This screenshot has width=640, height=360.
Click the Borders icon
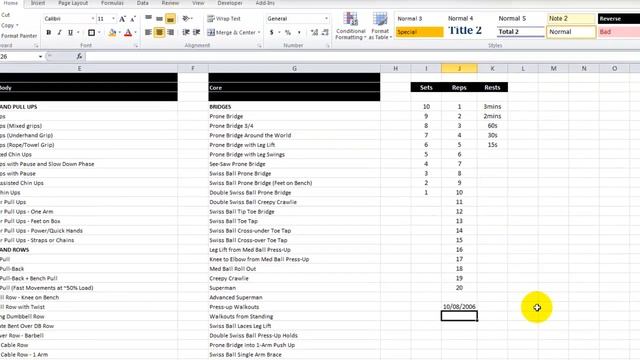(91, 32)
